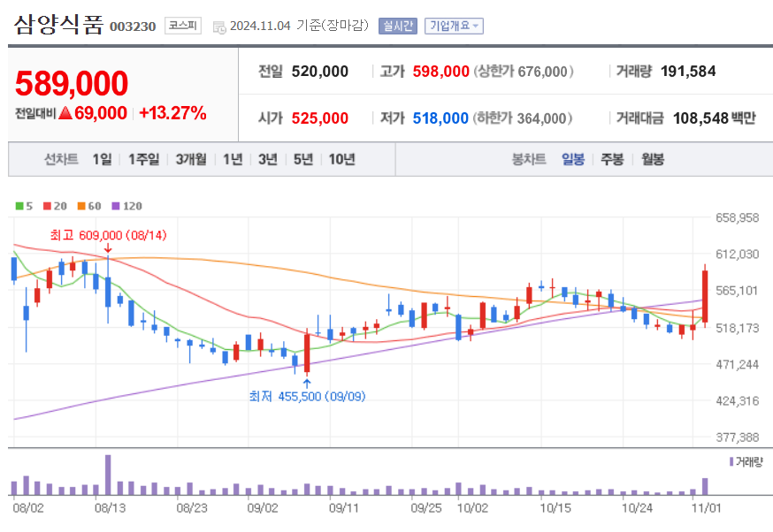This screenshot has width=773, height=532.
Task: Click the 실시간 button
Action: point(398,26)
